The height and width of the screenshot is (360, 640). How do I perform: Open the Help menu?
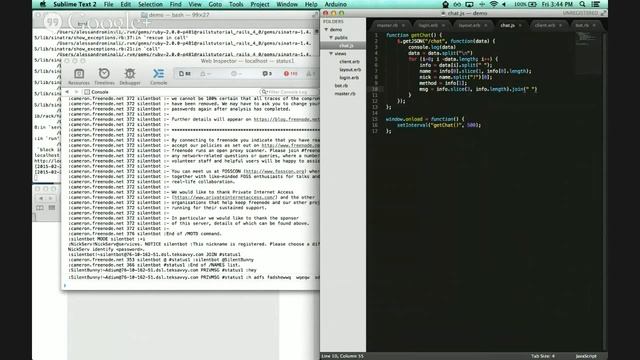pyautogui.click(x=311, y=4)
